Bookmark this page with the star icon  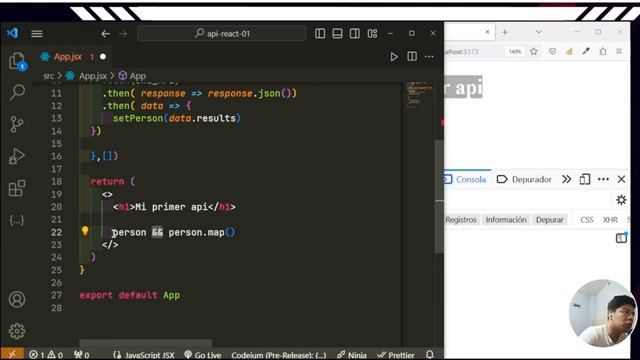coord(533,51)
